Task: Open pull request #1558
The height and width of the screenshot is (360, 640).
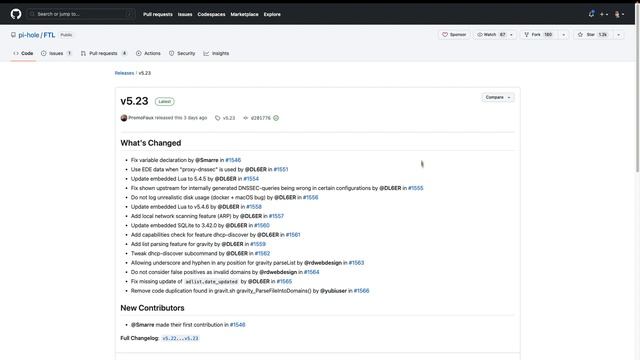Action: point(254,207)
